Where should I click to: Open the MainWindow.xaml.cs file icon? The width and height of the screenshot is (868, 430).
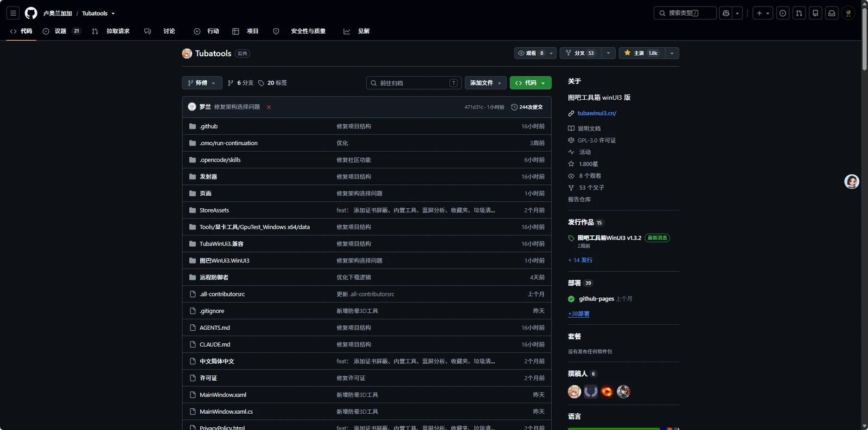[x=193, y=412]
